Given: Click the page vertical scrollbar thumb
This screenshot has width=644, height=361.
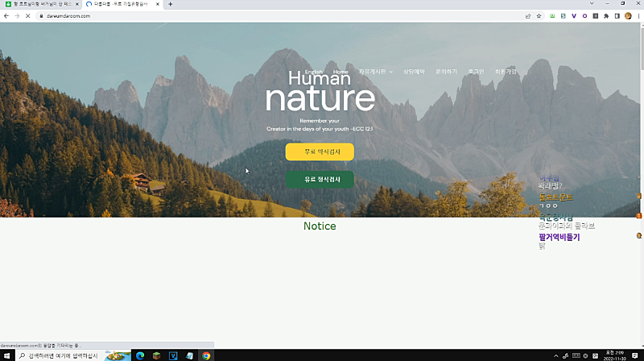Looking at the screenshot, I should [642, 48].
